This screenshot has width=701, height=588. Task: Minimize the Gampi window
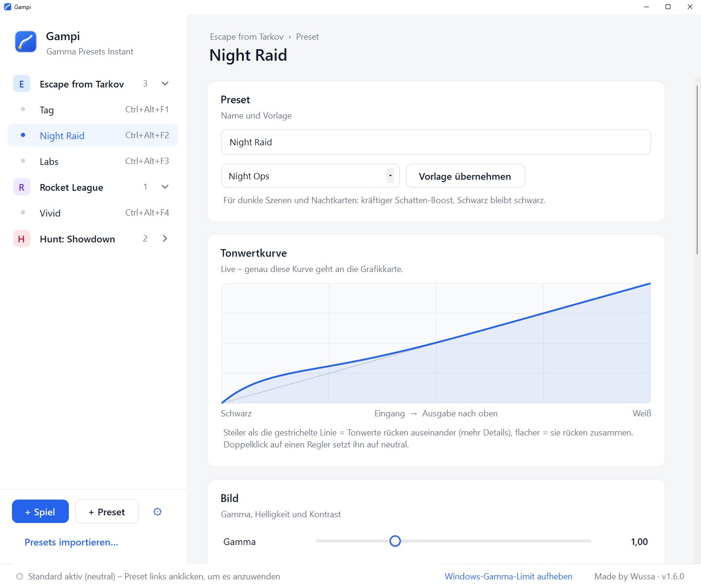[x=646, y=7]
